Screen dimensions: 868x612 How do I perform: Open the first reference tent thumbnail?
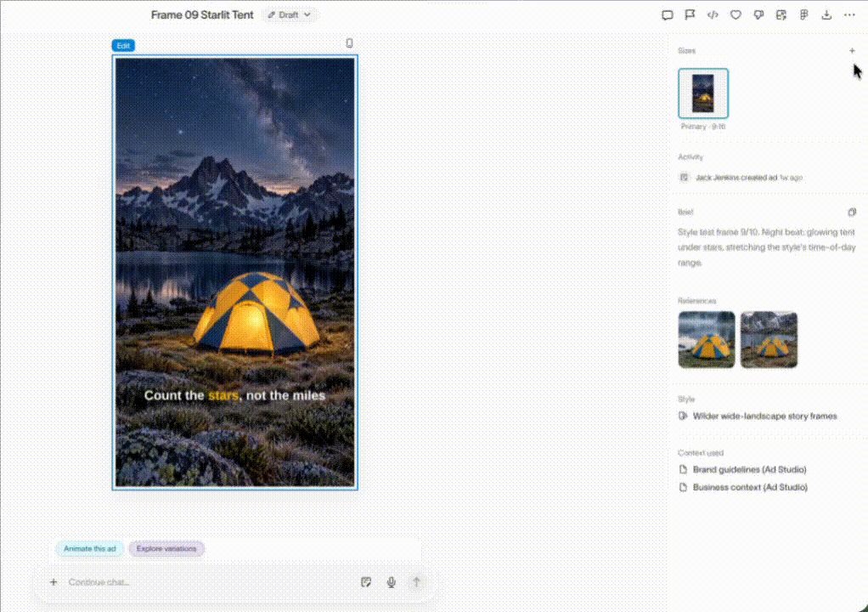coord(707,339)
